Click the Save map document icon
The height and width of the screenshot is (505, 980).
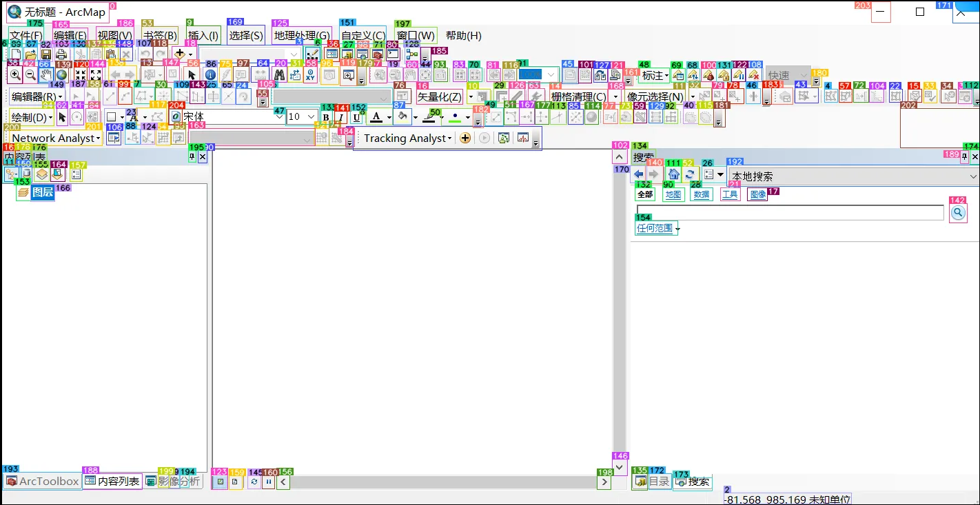45,54
